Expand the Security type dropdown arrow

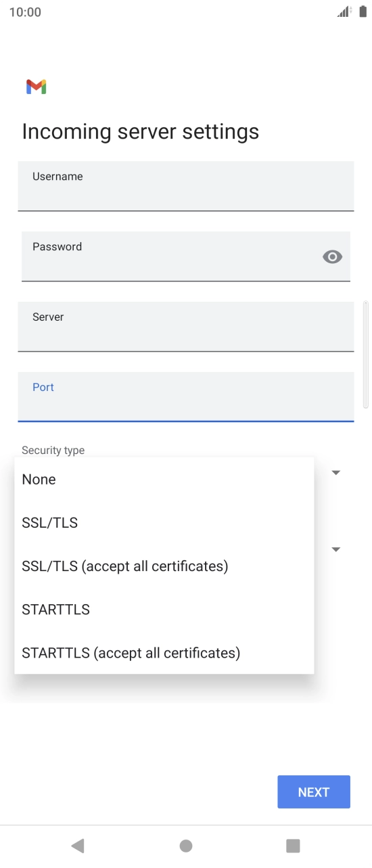335,472
